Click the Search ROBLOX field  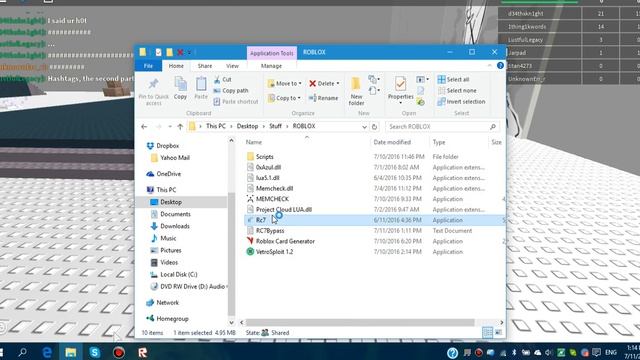(442, 127)
